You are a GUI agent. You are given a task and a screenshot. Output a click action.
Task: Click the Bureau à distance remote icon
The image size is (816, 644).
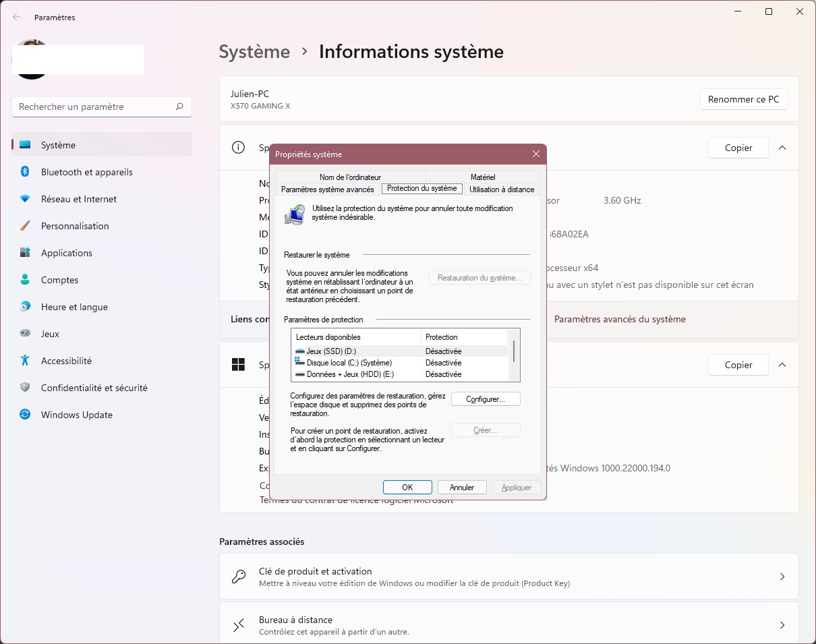(x=239, y=625)
